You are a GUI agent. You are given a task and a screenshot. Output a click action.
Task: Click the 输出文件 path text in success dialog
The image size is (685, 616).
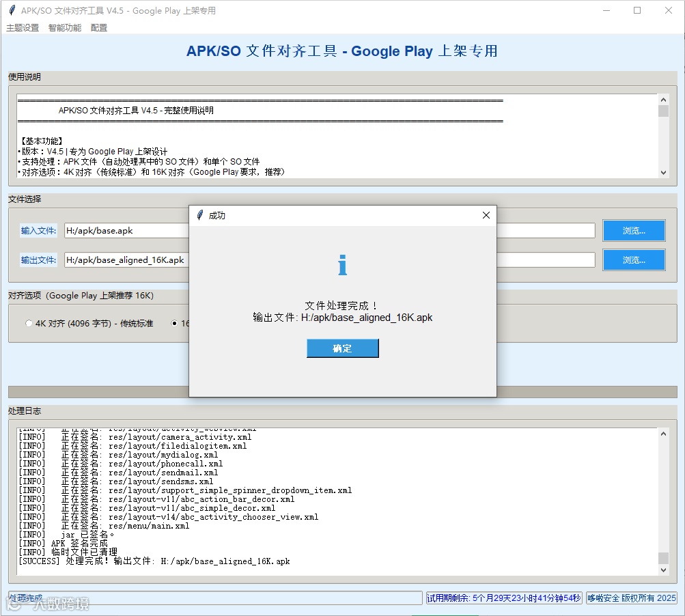[x=343, y=317]
